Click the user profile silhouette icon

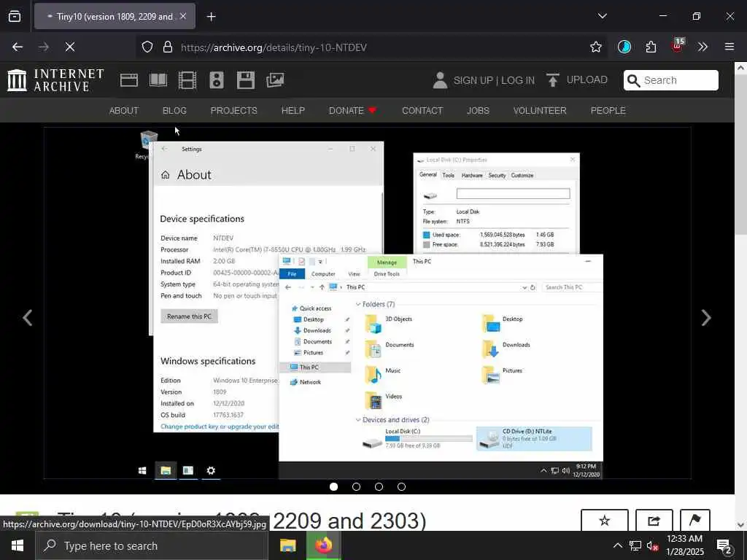pos(440,80)
